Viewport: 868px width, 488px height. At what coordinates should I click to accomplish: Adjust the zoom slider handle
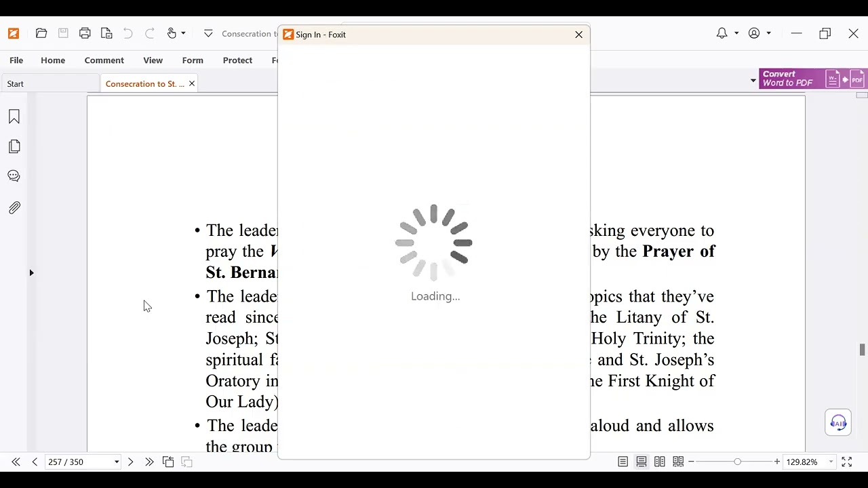point(737,462)
